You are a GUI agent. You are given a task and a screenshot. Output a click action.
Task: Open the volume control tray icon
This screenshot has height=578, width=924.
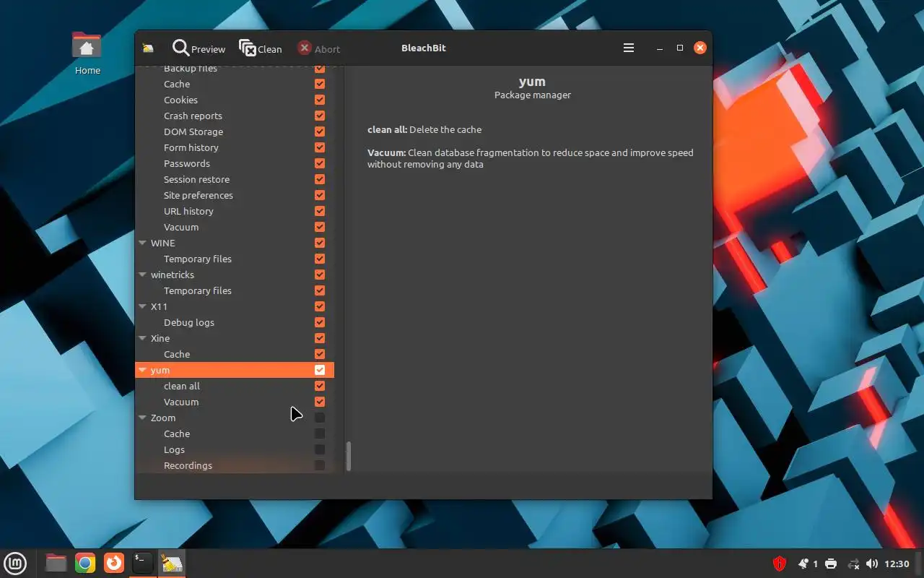coord(872,564)
